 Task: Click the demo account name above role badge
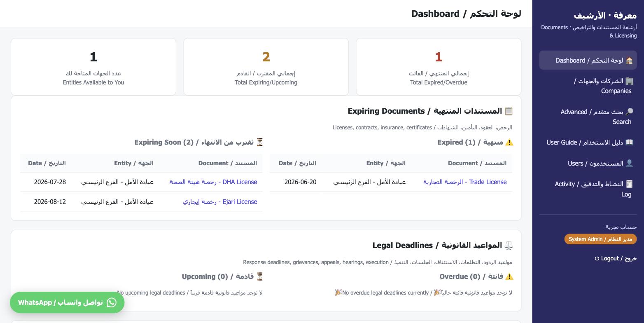coord(621,227)
